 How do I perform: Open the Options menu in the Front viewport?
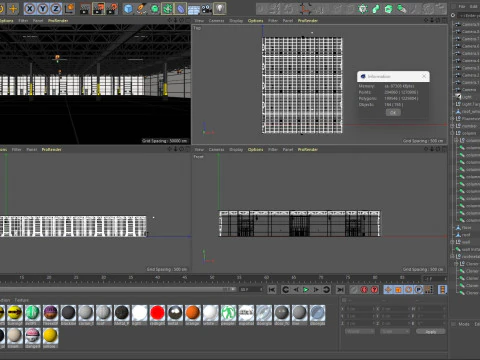(255, 149)
